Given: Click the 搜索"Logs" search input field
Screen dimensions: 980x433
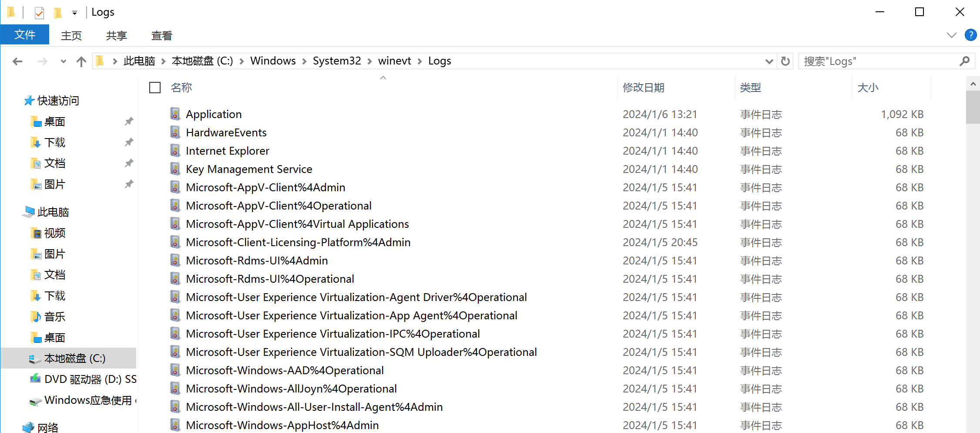Looking at the screenshot, I should [879, 61].
